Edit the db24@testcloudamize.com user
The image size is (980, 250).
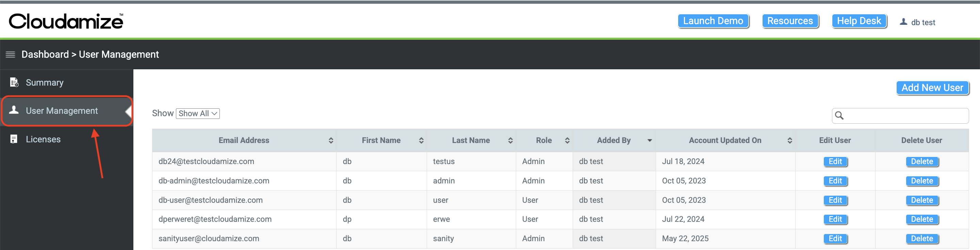pyautogui.click(x=835, y=161)
